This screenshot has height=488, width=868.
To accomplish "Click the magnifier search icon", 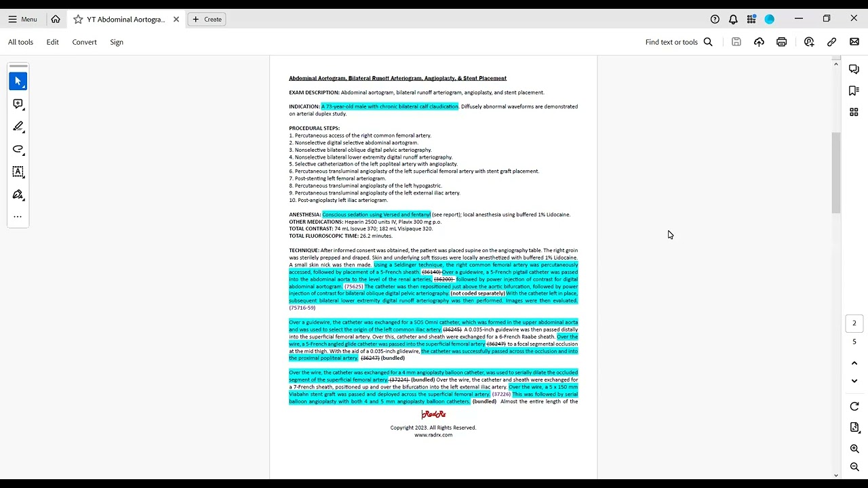I will point(708,42).
